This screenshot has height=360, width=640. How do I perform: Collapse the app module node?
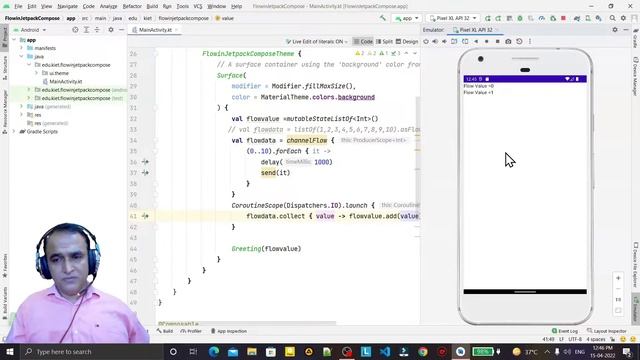pyautogui.click(x=14, y=40)
